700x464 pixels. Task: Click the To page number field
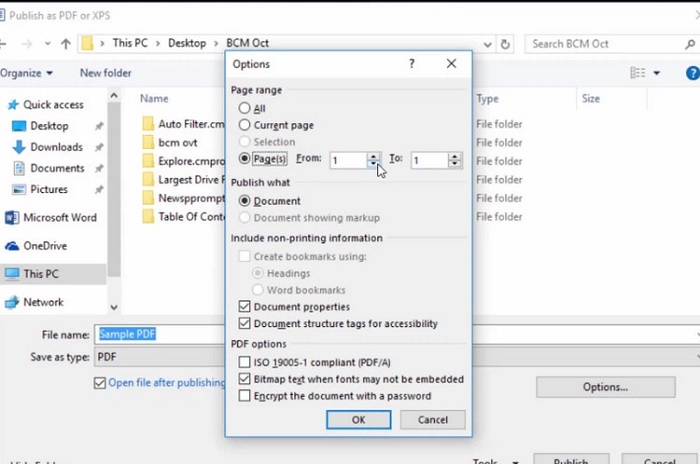click(430, 160)
